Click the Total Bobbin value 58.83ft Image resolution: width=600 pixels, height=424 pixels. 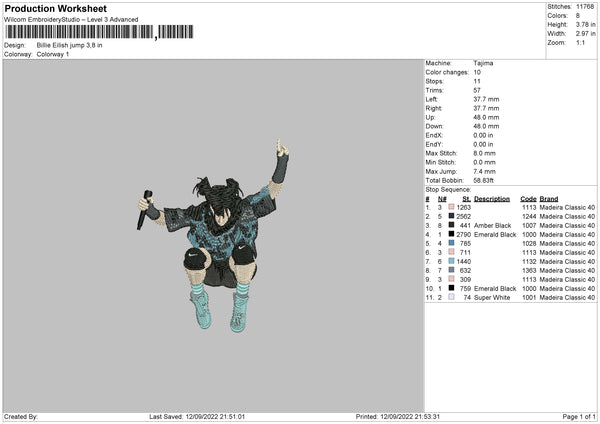point(484,180)
